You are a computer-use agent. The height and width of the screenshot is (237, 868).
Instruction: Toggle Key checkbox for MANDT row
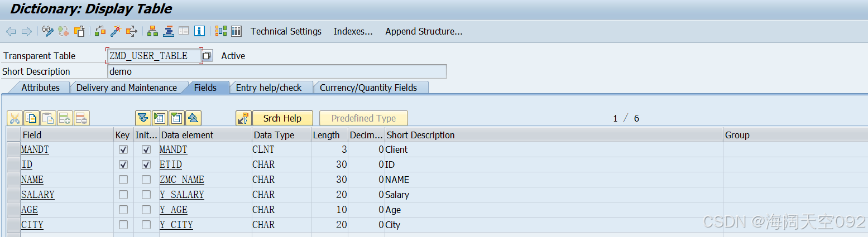(123, 149)
